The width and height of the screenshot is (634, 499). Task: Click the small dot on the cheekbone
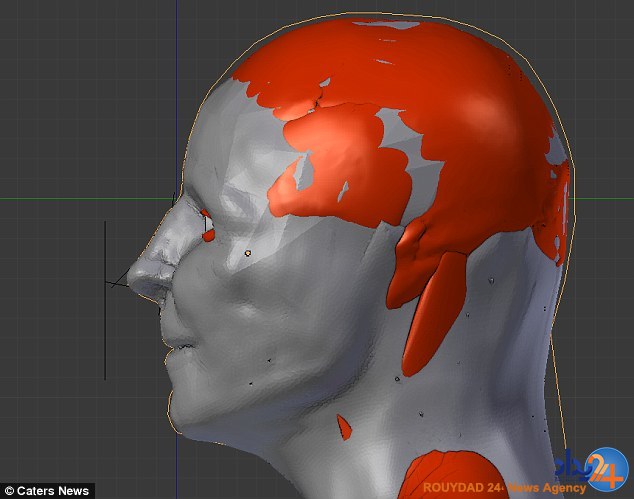pyautogui.click(x=247, y=253)
